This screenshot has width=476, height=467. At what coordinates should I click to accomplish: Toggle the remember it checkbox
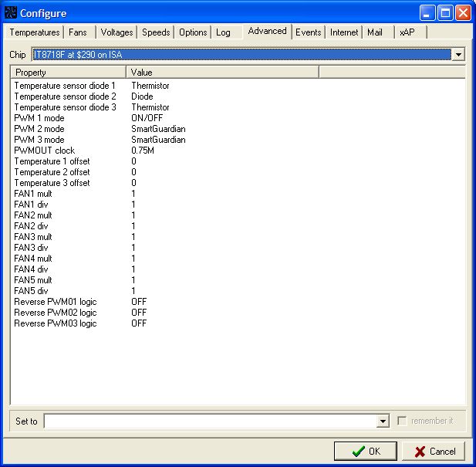click(x=402, y=421)
